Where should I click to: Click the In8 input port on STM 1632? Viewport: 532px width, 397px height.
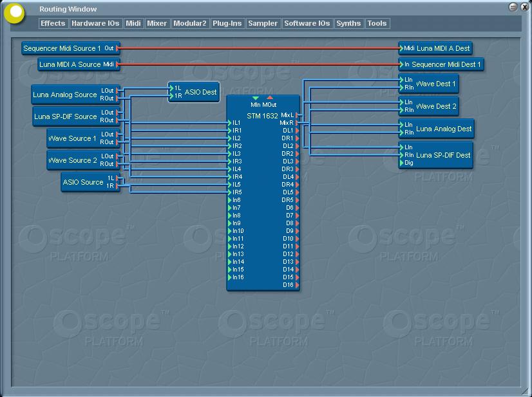[230, 216]
